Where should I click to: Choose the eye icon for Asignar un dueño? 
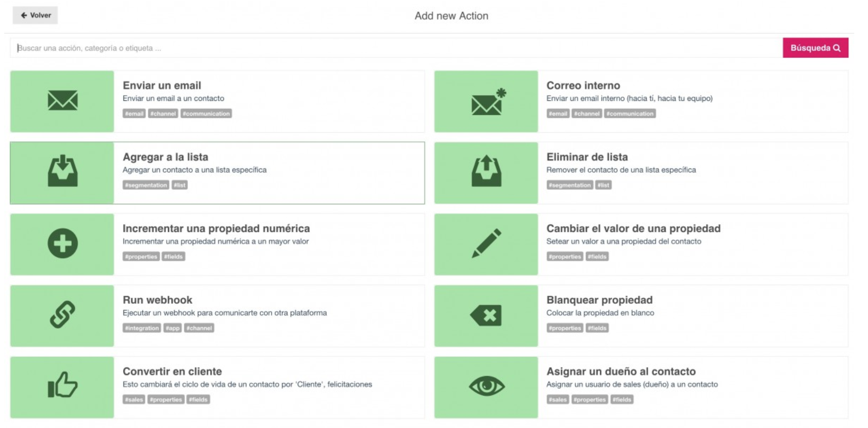[x=487, y=386]
